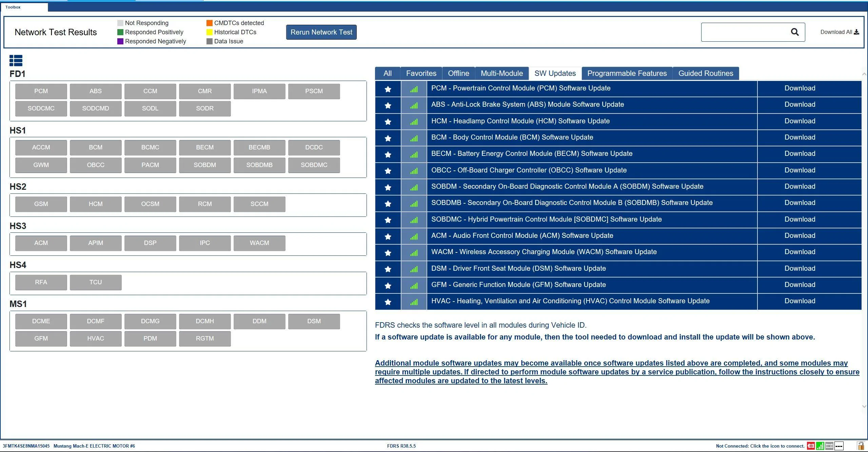Screen dimensions: 868x452
Task: Star the HCM Headlamp Control Module update
Action: pyautogui.click(x=388, y=122)
